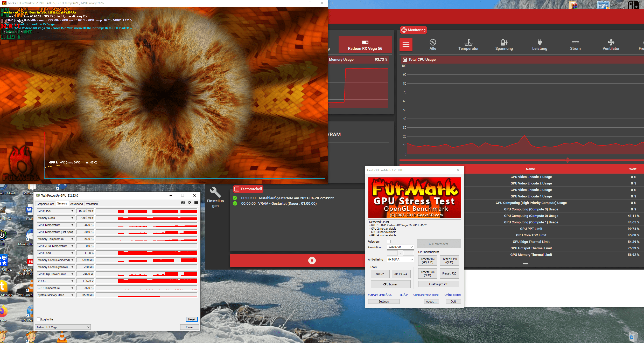Open Compare your score link
Viewport: 644px width, 343px height.
pos(426,295)
